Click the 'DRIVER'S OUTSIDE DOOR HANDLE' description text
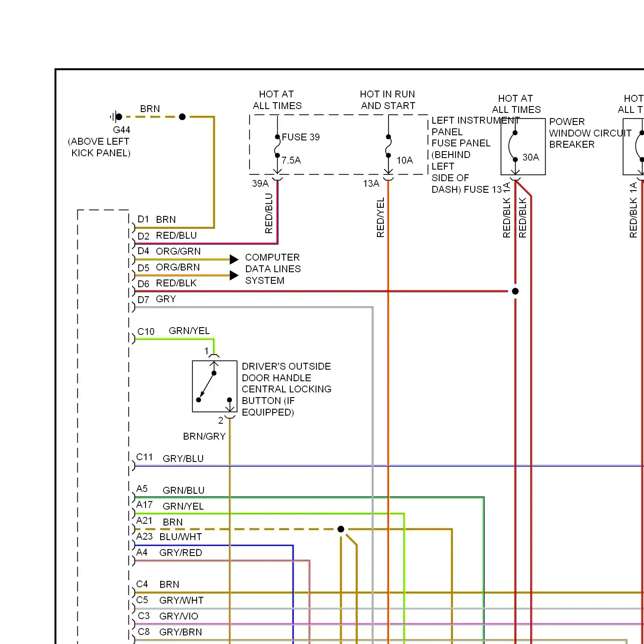 coord(286,389)
